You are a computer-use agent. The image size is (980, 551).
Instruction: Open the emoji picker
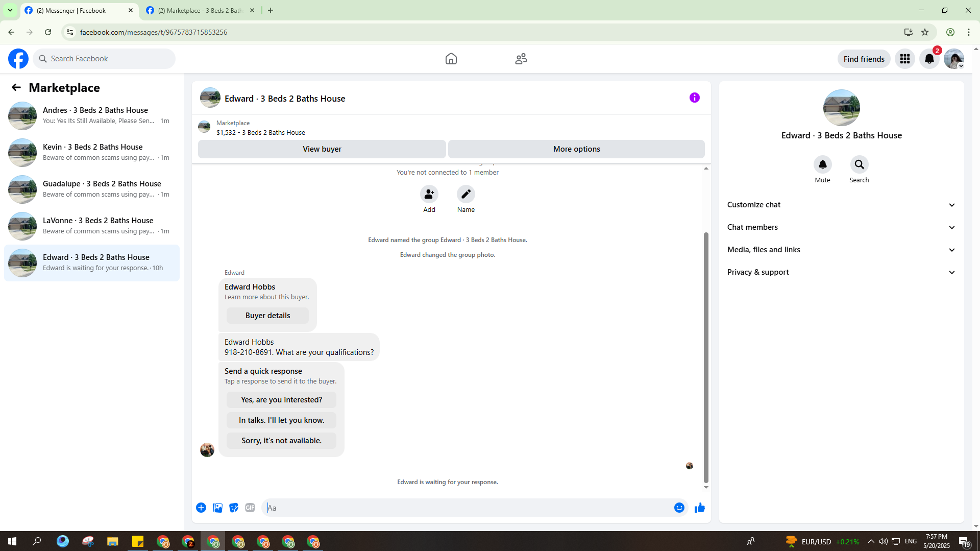tap(679, 508)
